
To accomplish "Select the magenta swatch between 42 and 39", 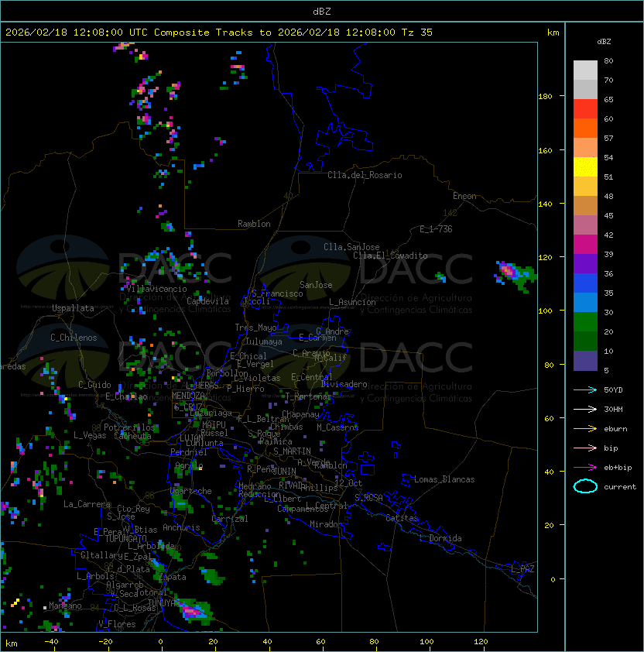I will pos(585,244).
